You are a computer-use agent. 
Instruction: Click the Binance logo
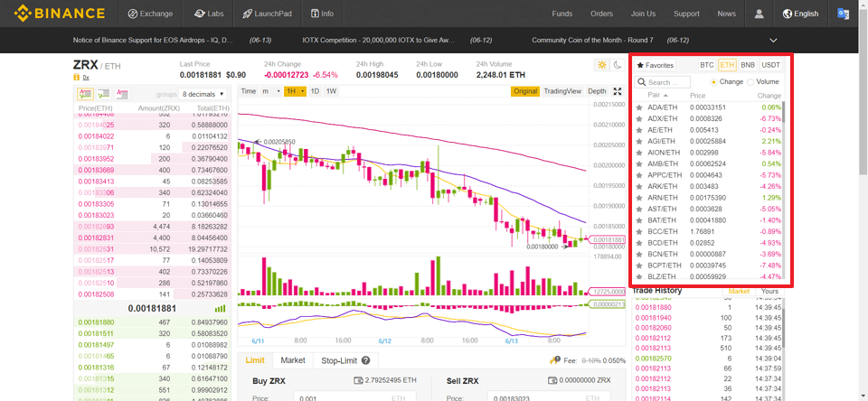point(60,14)
